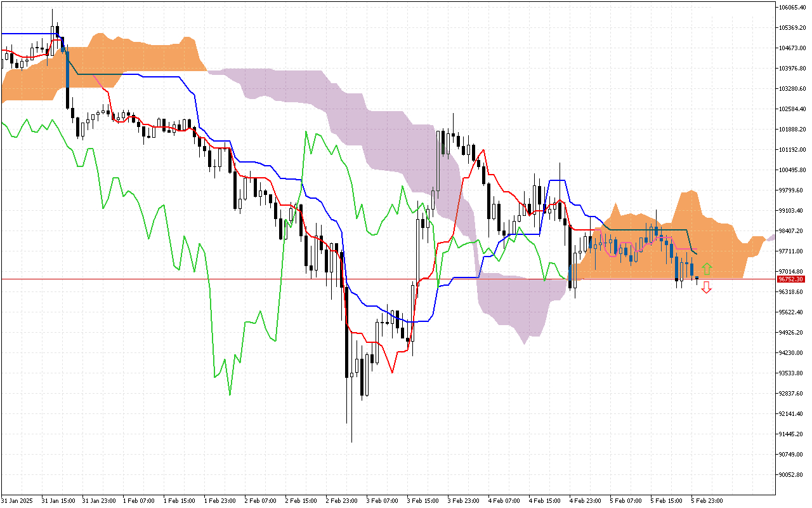Pick the 102584.40 value on price scale
812x508 pixels.
[x=793, y=109]
